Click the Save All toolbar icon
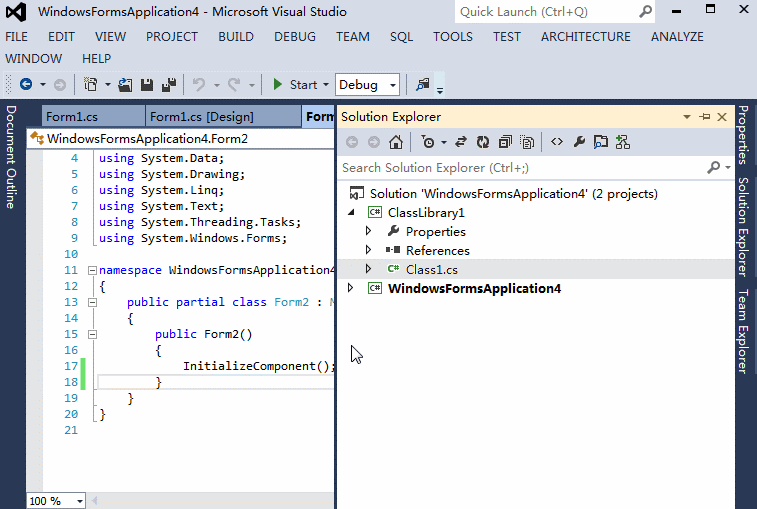 click(x=169, y=85)
